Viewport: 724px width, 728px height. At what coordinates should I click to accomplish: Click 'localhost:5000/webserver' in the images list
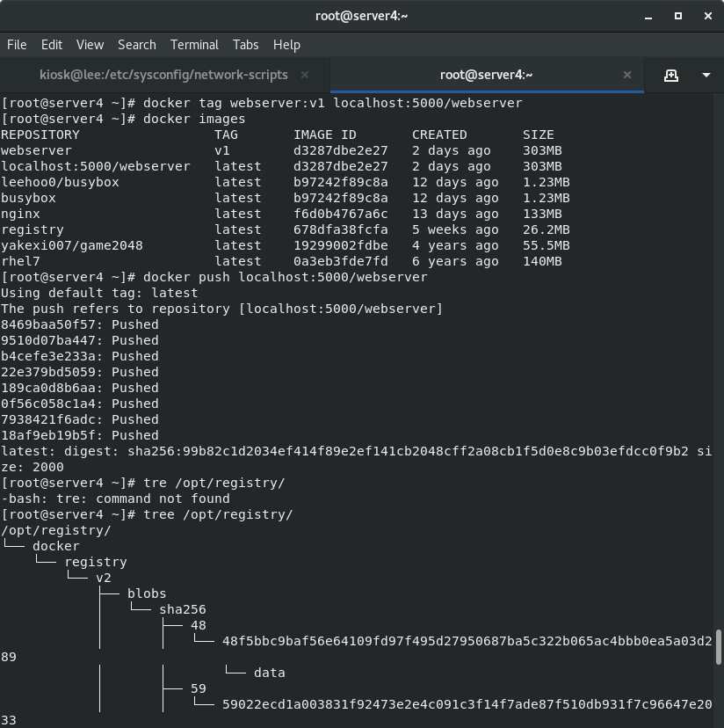[x=96, y=166]
